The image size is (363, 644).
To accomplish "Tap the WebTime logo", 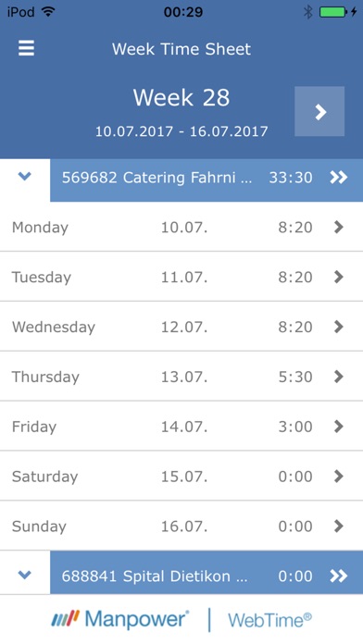I will (x=269, y=620).
